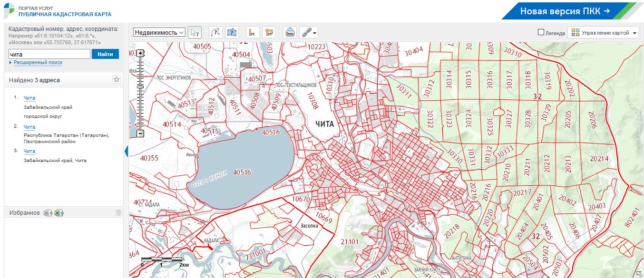Screen dimensions: 644x278
Task: Click cadastral block label 40514
Action: pyautogui.click(x=172, y=125)
